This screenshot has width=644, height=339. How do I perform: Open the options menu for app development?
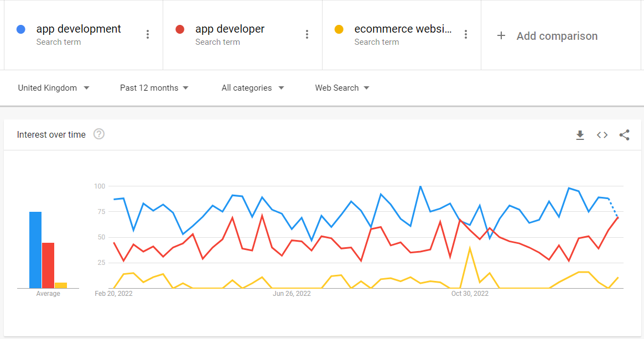(x=148, y=34)
